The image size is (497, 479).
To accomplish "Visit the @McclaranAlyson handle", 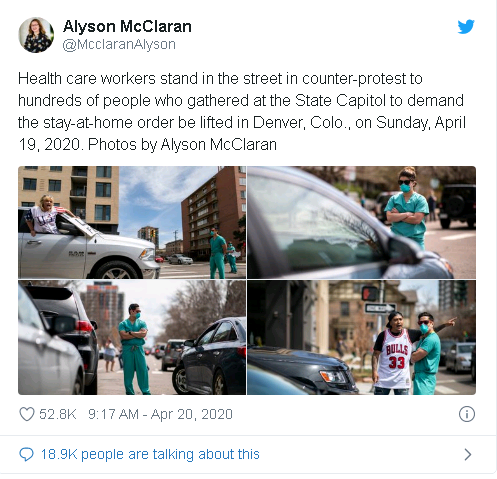I will tap(119, 44).
